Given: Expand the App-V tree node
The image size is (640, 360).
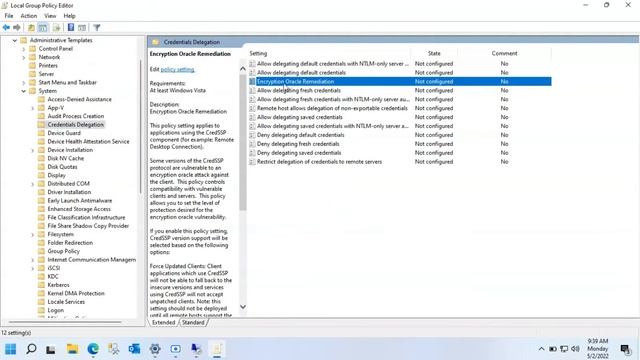Looking at the screenshot, I should click(x=33, y=108).
